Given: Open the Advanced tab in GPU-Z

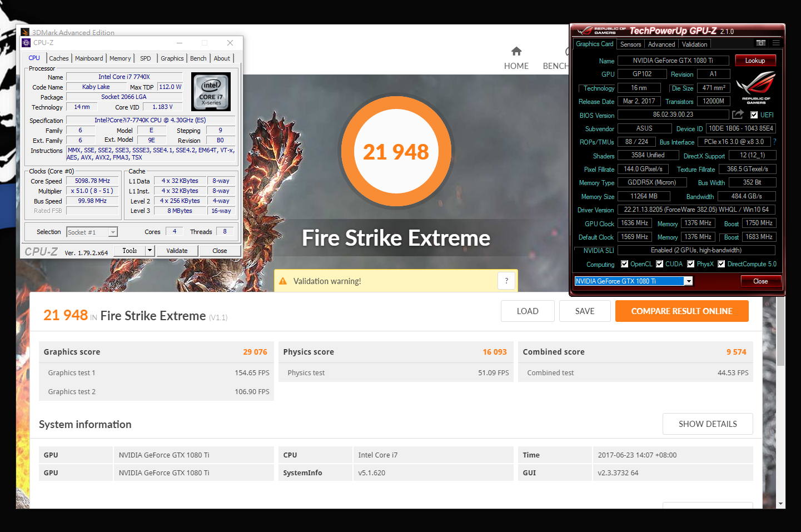Looking at the screenshot, I should tap(661, 44).
